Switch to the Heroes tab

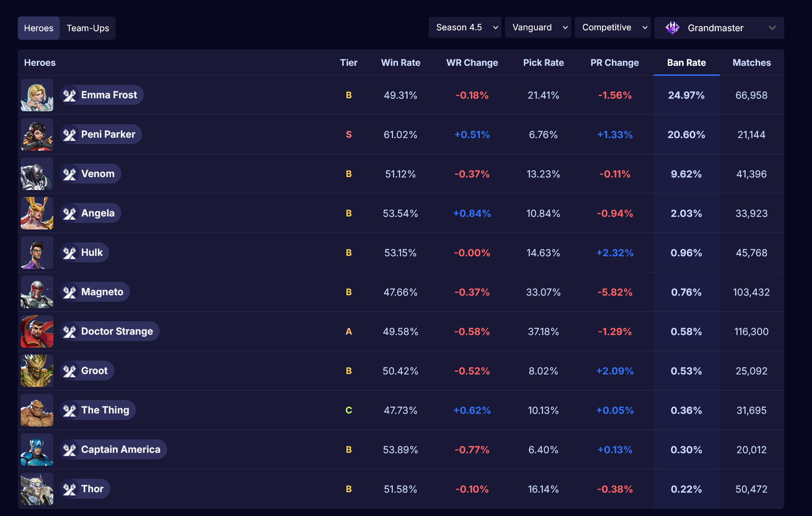(x=39, y=28)
